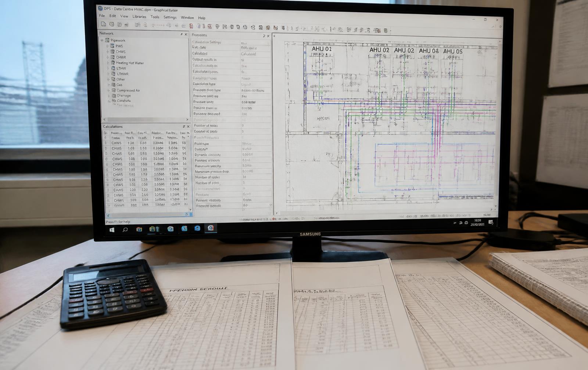Click the Conduits network icon
The height and width of the screenshot is (370, 588).
[114, 101]
